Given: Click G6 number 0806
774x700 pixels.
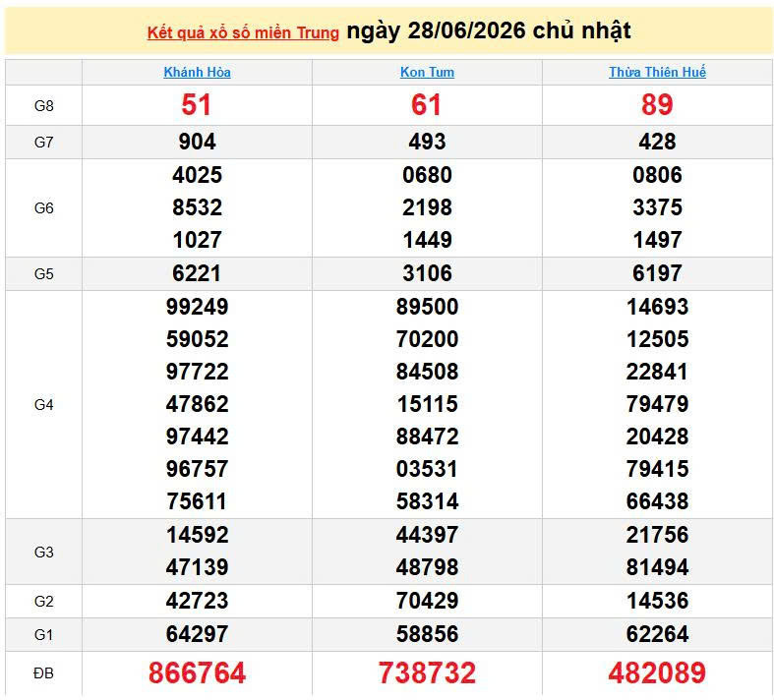Looking at the screenshot, I should (x=657, y=175).
